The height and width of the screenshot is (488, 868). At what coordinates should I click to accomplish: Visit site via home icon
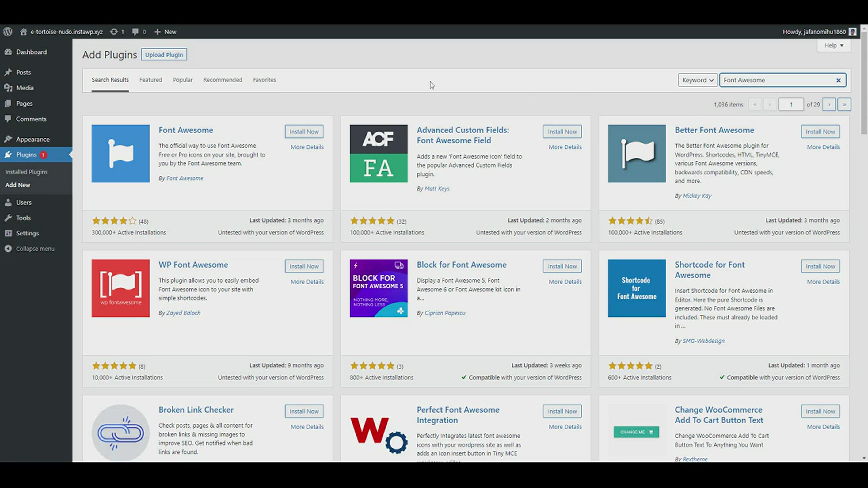[24, 32]
